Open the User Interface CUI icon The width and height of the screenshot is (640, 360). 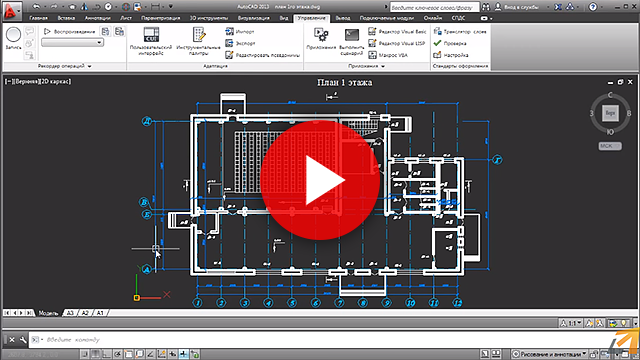point(151,35)
